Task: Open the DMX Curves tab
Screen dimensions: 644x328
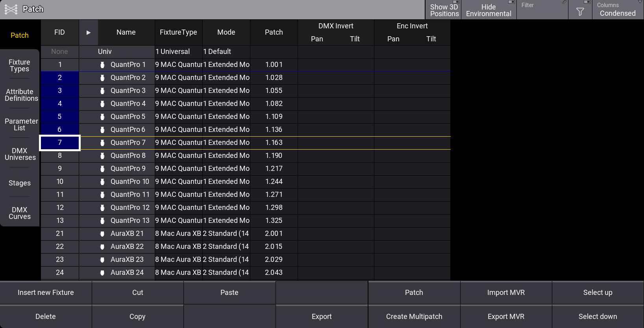Action: coord(20,213)
